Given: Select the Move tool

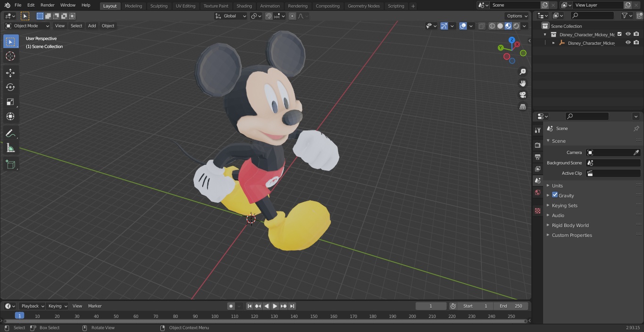Looking at the screenshot, I should click(x=10, y=73).
